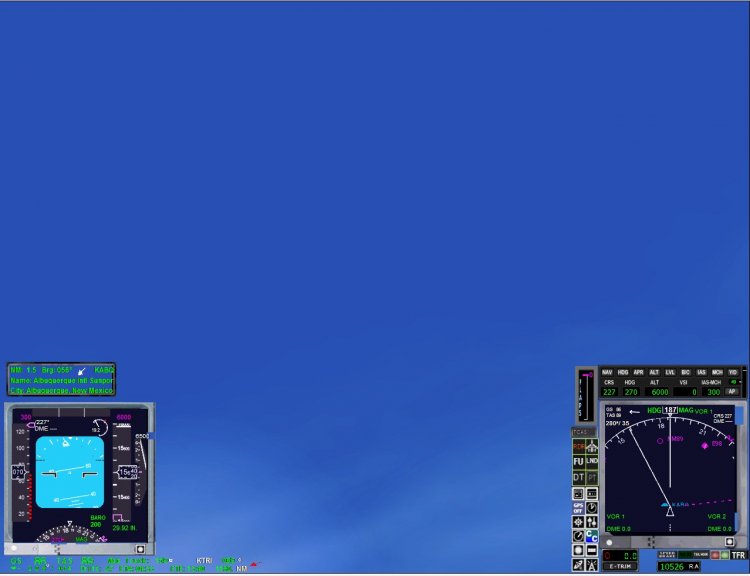Screen dimensions: 750x576
Task: Toggle the TFR button
Action: [739, 555]
